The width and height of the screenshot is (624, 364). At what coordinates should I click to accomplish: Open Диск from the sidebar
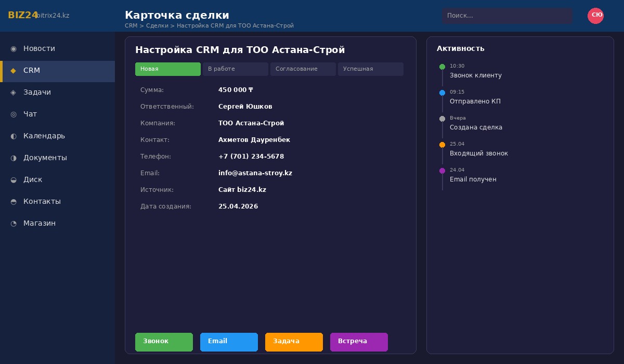click(x=33, y=179)
